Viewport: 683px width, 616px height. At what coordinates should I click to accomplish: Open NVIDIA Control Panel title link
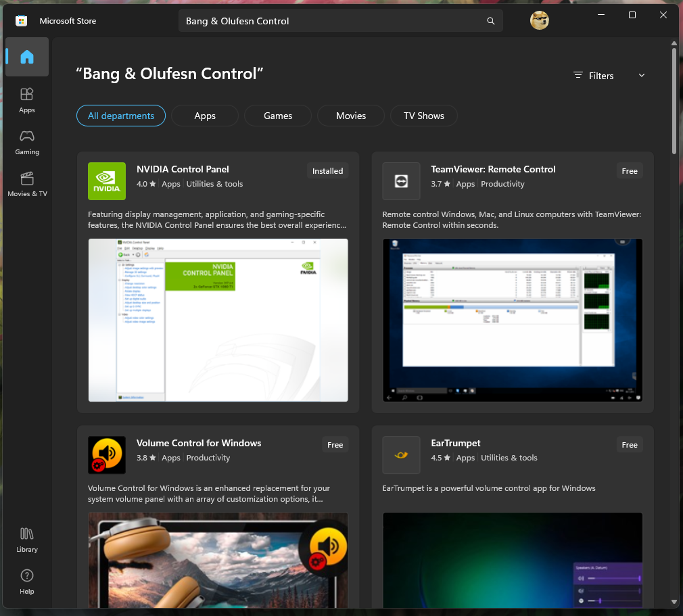tap(183, 169)
